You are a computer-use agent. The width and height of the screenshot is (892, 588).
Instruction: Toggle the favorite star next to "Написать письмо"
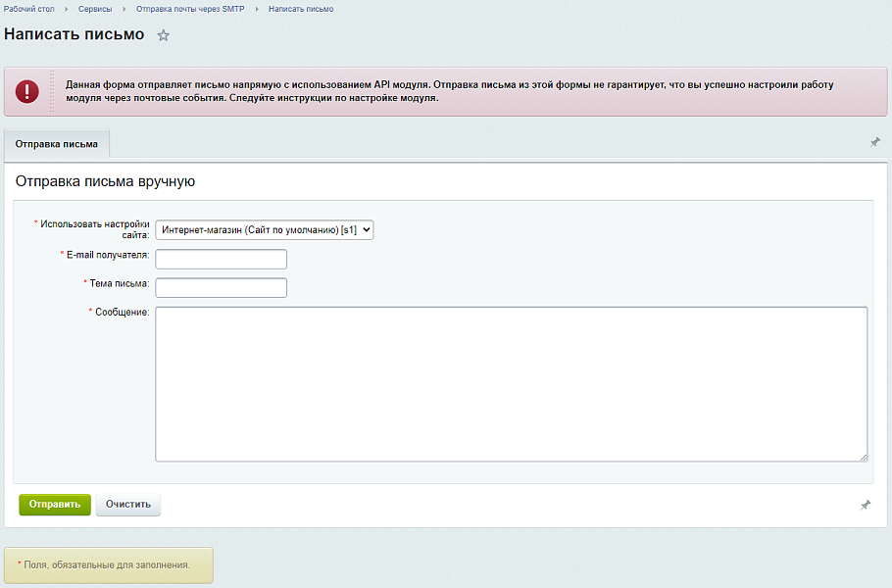pyautogui.click(x=164, y=34)
